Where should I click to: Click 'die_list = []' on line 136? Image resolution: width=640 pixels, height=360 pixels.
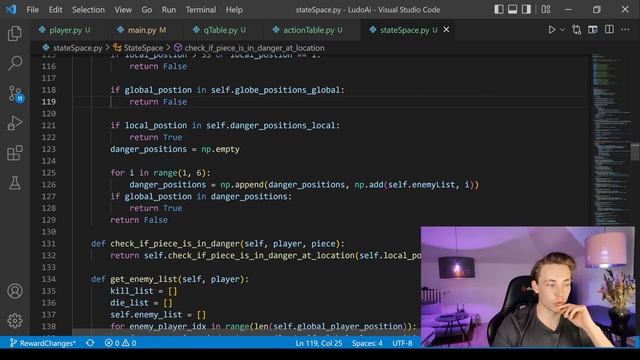click(x=141, y=303)
